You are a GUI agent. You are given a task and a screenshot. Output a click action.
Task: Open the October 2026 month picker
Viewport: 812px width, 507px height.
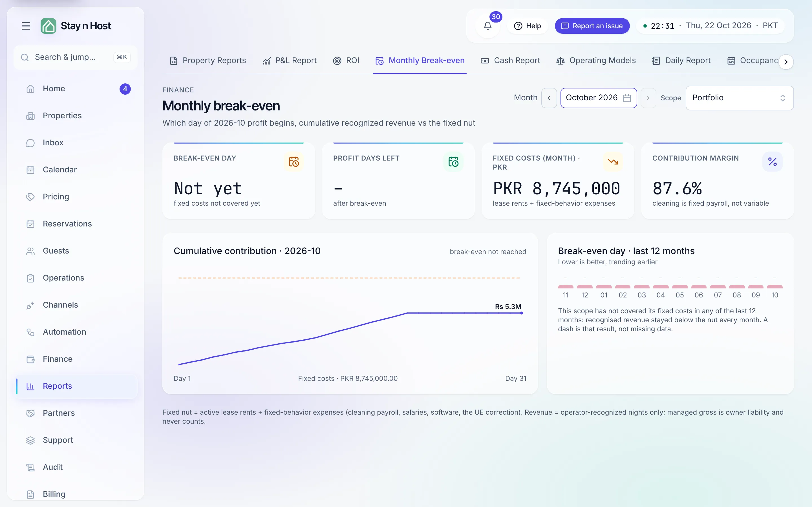tap(599, 97)
